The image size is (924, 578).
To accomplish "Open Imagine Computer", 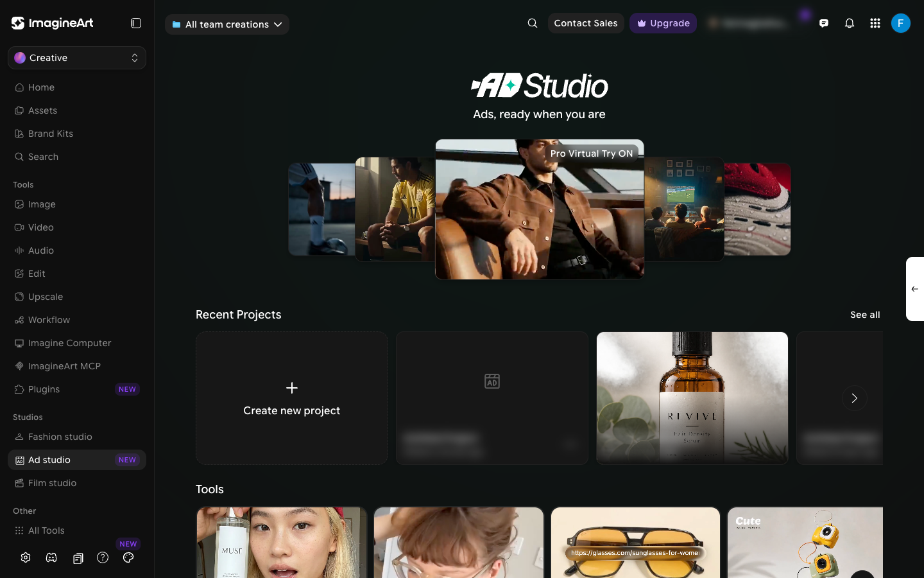I will [x=77, y=343].
